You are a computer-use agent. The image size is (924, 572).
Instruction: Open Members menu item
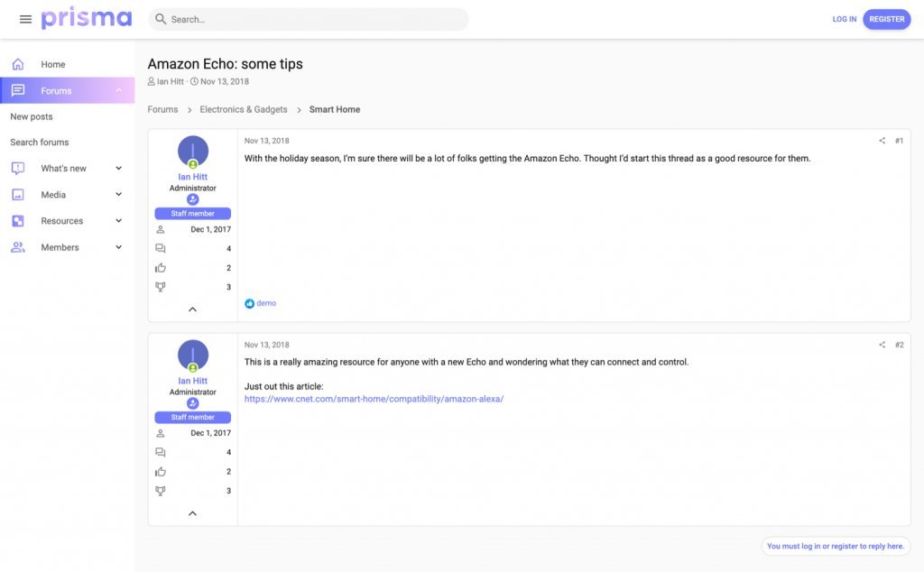60,247
